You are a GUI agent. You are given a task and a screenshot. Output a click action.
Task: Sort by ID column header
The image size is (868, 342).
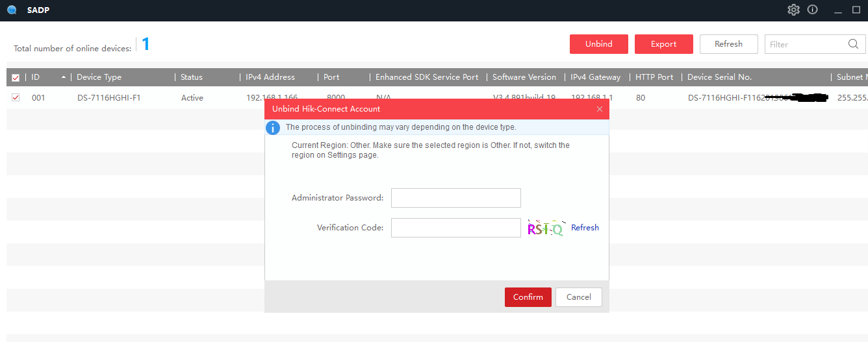pyautogui.click(x=36, y=77)
